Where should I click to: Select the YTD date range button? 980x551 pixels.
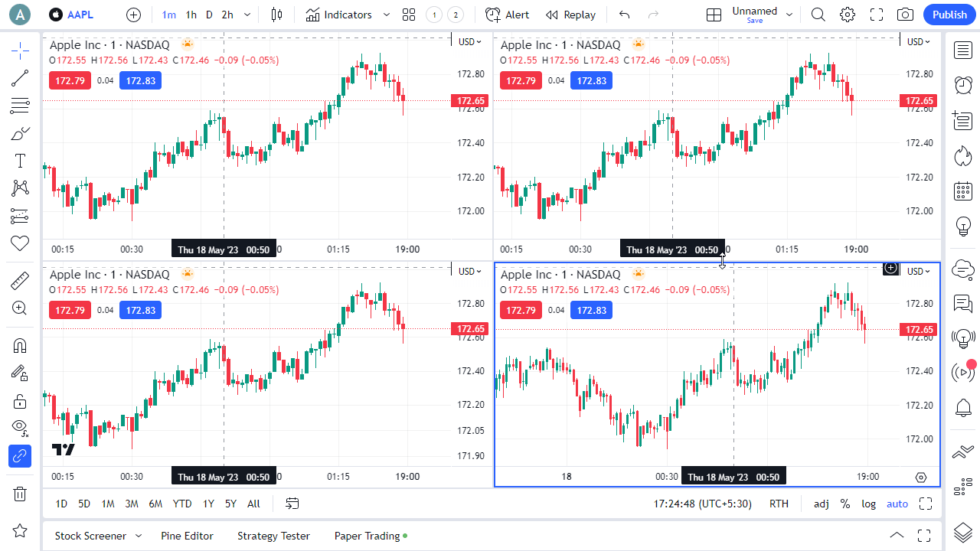182,504
